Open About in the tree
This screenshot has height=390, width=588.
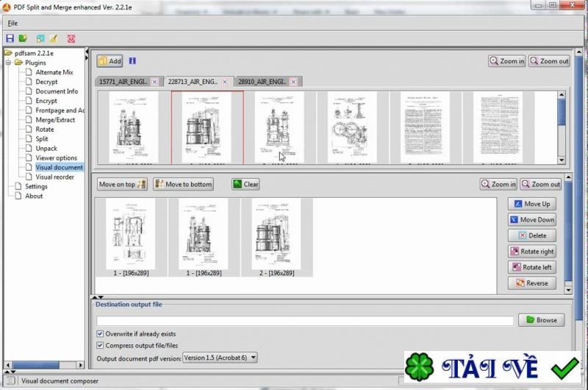[34, 196]
